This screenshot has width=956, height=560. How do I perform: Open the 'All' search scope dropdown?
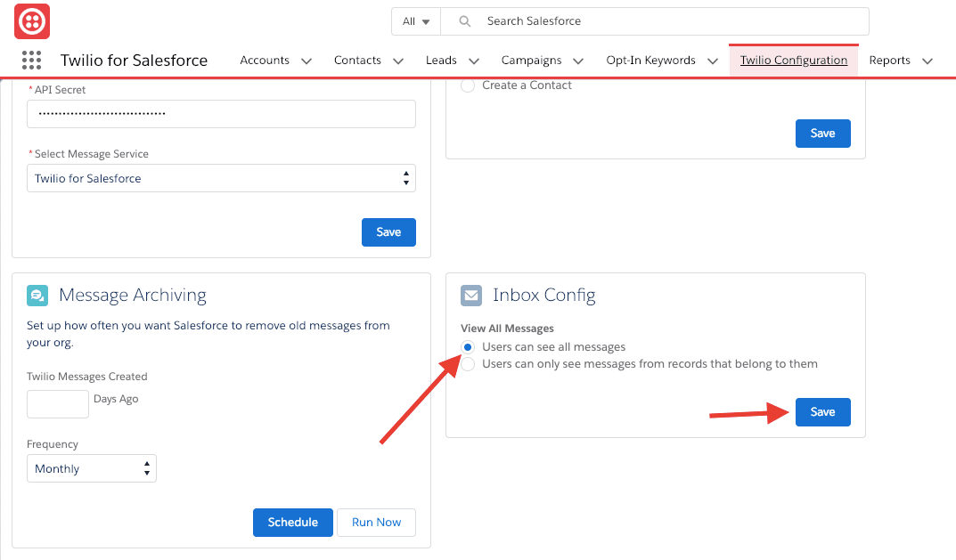[415, 21]
